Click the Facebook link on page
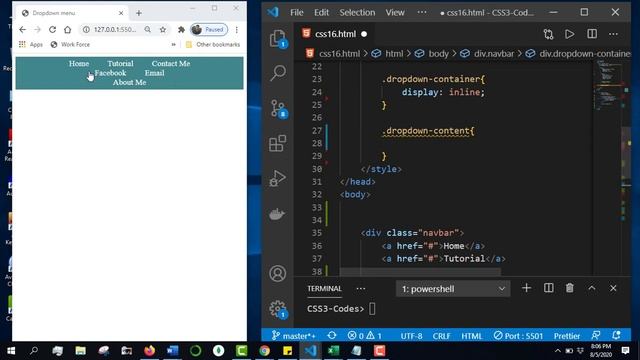Screen dimensions: 640x360 coord(110,73)
